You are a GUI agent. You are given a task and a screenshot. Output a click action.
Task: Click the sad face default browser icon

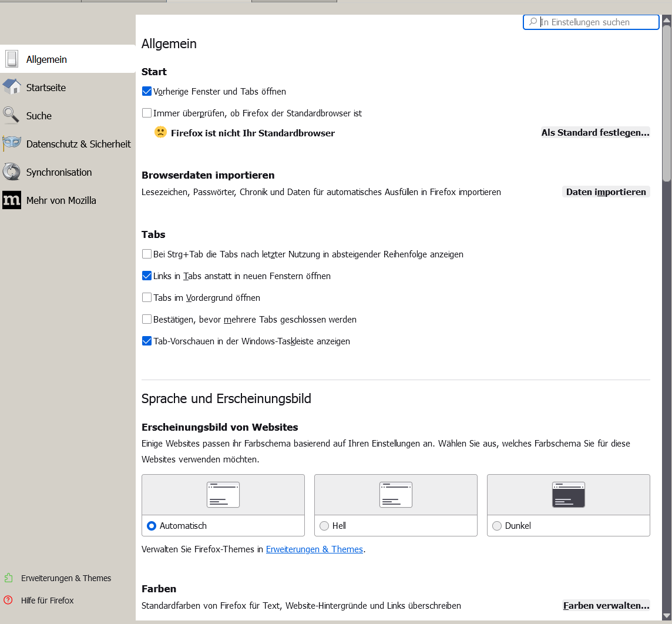click(x=160, y=132)
